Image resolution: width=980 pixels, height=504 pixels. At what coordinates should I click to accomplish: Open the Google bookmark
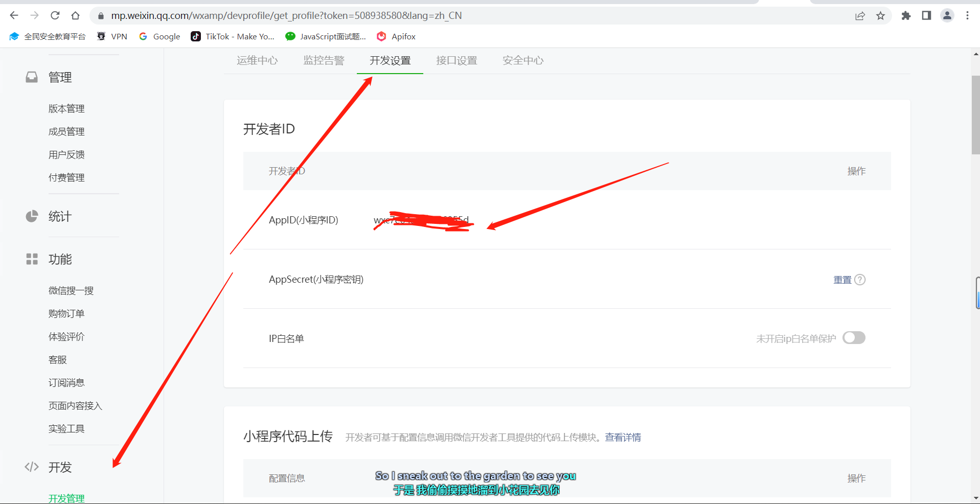(159, 36)
